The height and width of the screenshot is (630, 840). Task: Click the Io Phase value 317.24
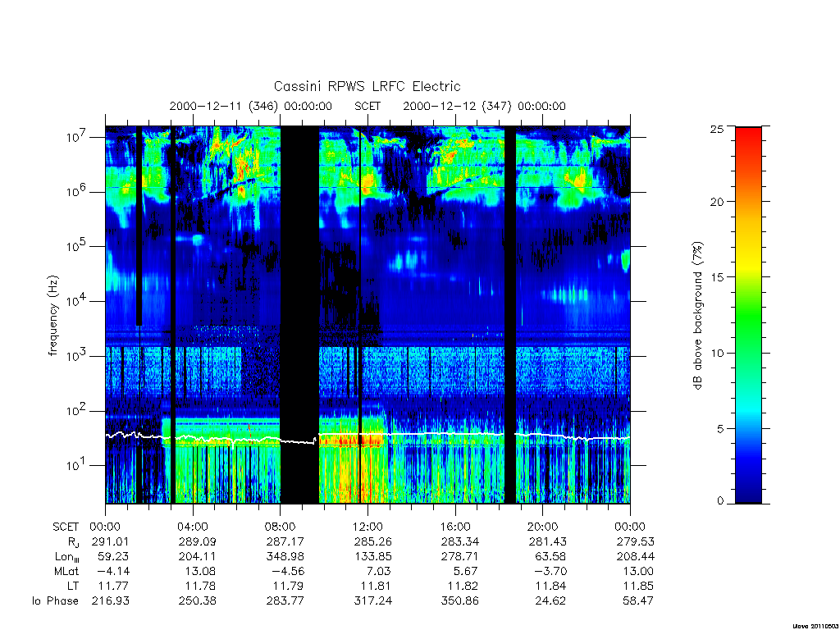click(373, 601)
